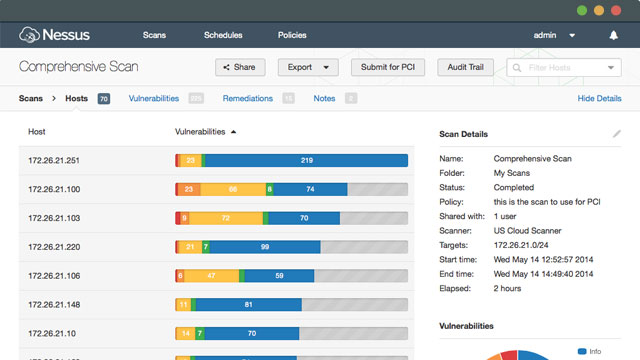
Task: Switch to the Vulnerabilities tab
Action: point(154,98)
